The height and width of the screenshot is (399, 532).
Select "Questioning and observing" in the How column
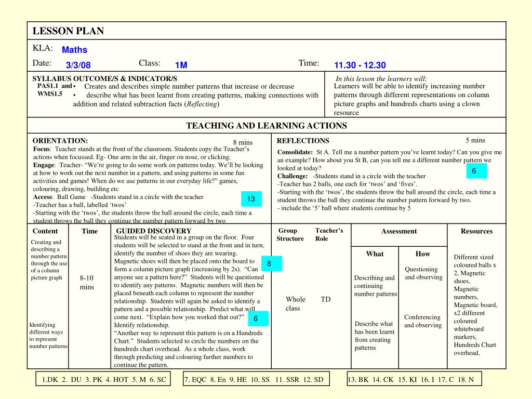click(423, 273)
